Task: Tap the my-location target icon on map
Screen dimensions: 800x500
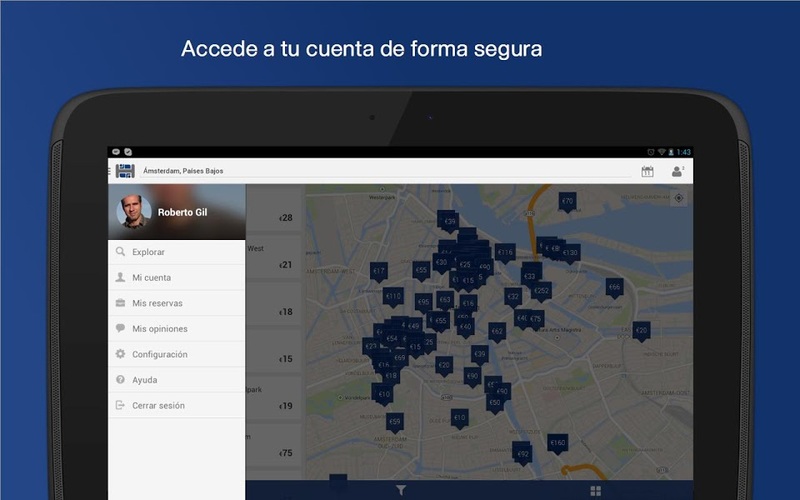Action: pyautogui.click(x=679, y=198)
